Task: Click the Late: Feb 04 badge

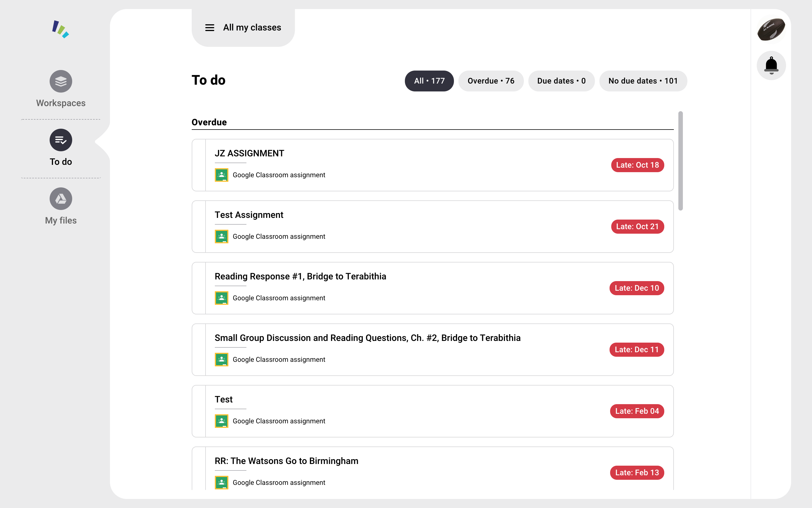Action: (637, 411)
